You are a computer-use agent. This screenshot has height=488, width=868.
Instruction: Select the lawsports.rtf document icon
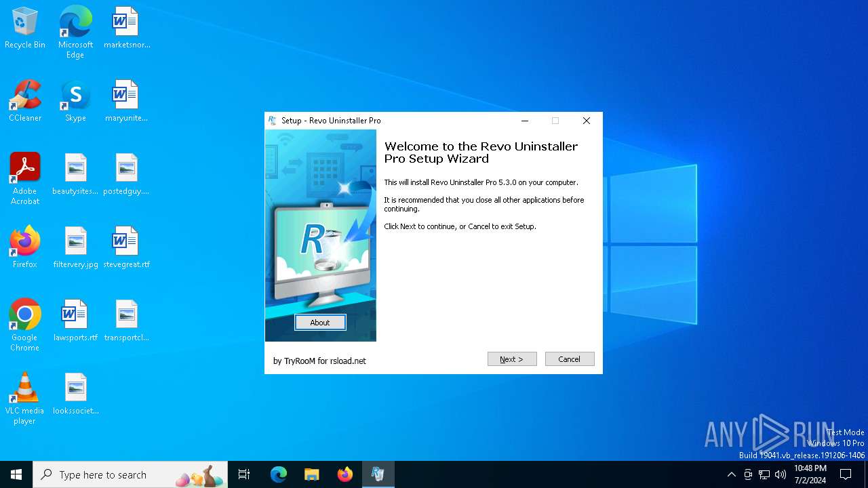click(75, 321)
